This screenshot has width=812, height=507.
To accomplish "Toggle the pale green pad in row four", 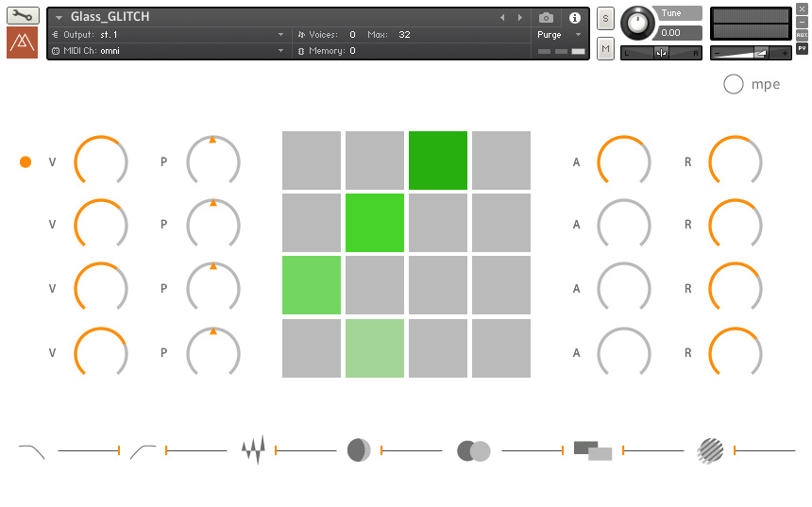I will click(x=375, y=348).
